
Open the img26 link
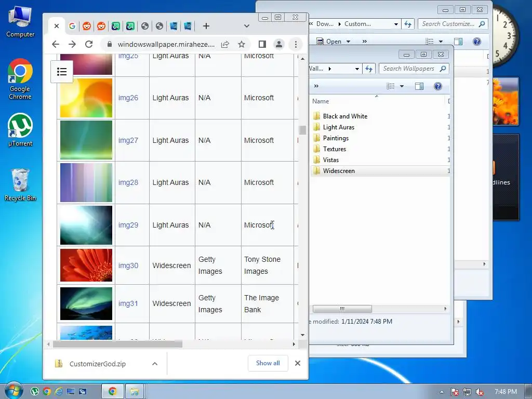pyautogui.click(x=128, y=98)
